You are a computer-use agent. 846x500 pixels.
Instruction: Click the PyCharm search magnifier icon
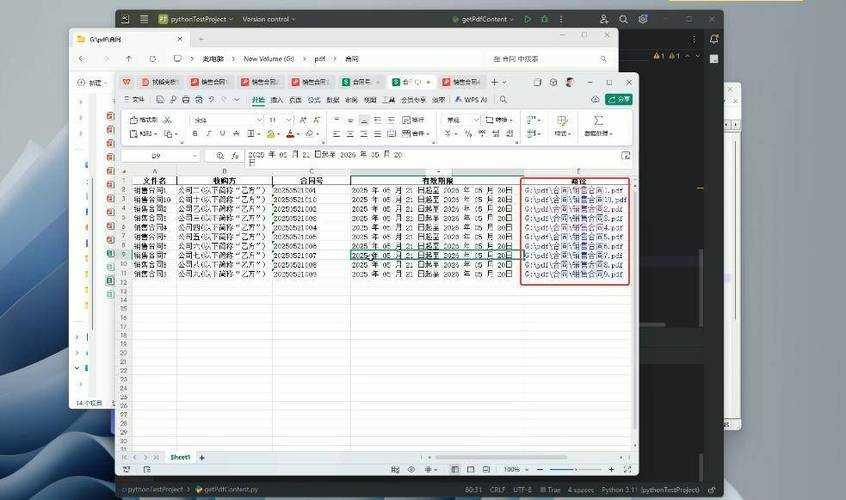click(x=623, y=19)
